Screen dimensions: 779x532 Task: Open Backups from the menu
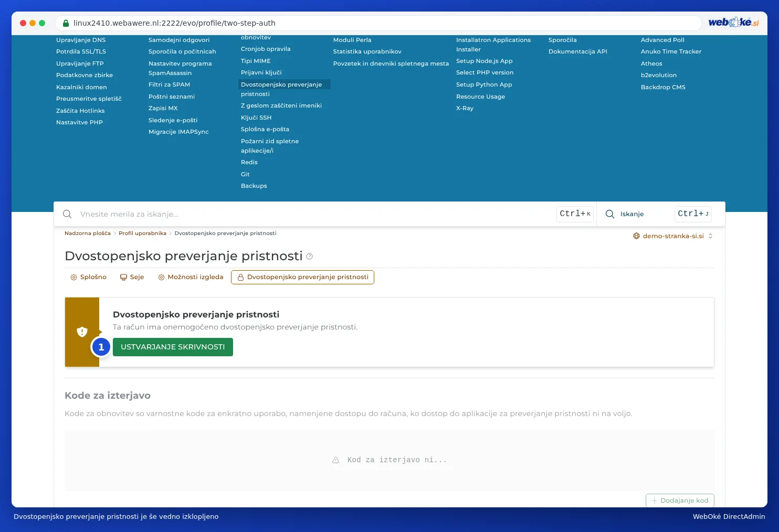tap(254, 186)
